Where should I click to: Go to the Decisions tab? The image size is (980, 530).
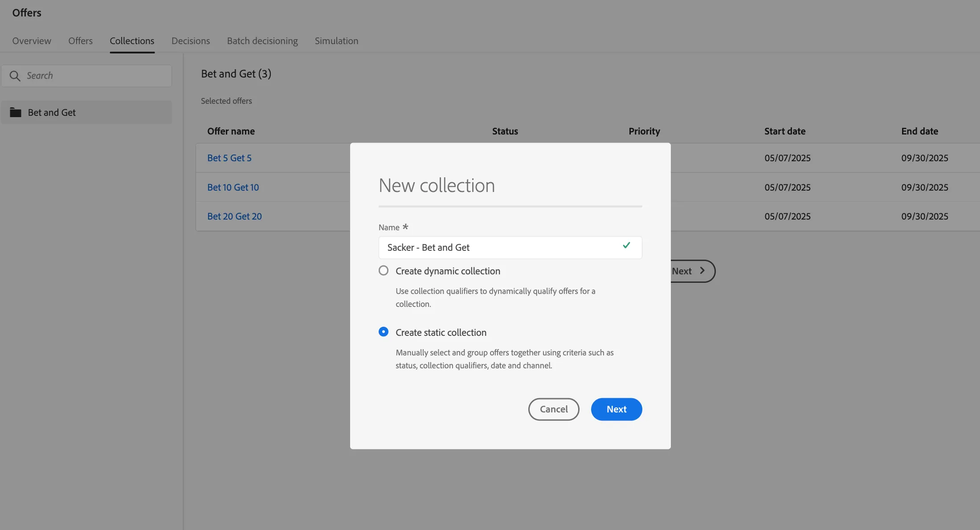point(191,41)
